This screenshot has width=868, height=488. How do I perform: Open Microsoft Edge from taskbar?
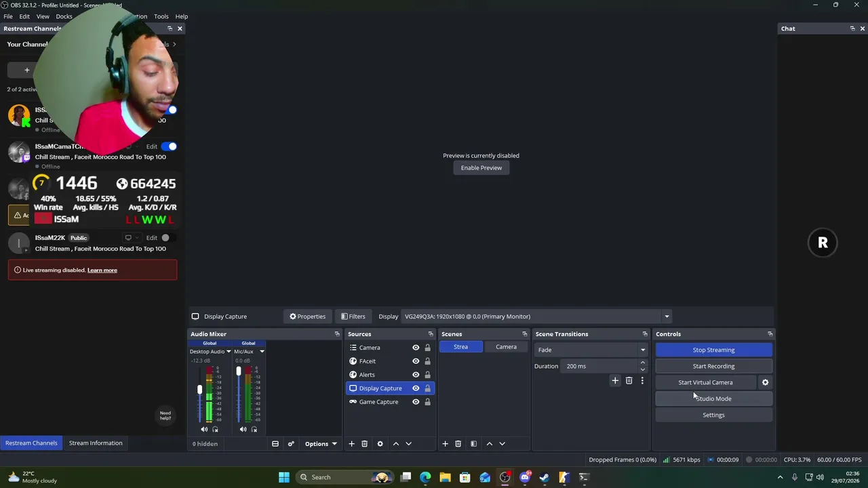click(425, 477)
